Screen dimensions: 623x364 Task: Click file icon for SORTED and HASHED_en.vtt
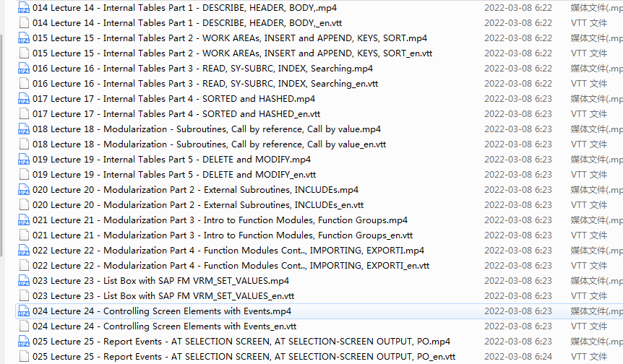coord(24,113)
